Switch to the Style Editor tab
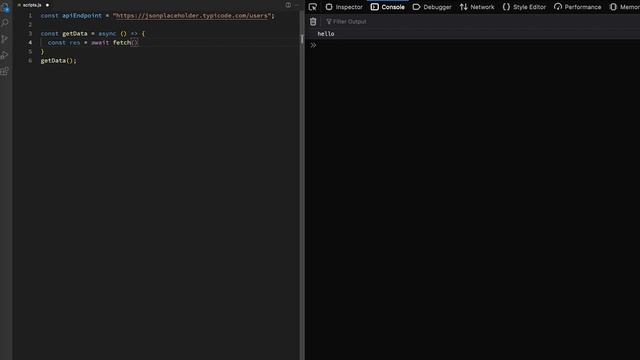Image resolution: width=640 pixels, height=360 pixels. tap(524, 7)
